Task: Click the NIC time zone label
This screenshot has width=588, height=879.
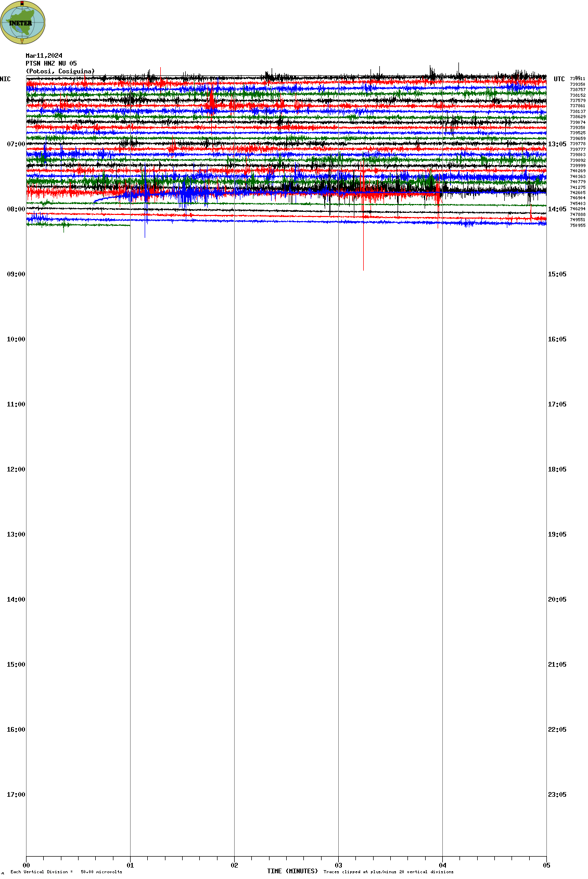Action: [5, 79]
